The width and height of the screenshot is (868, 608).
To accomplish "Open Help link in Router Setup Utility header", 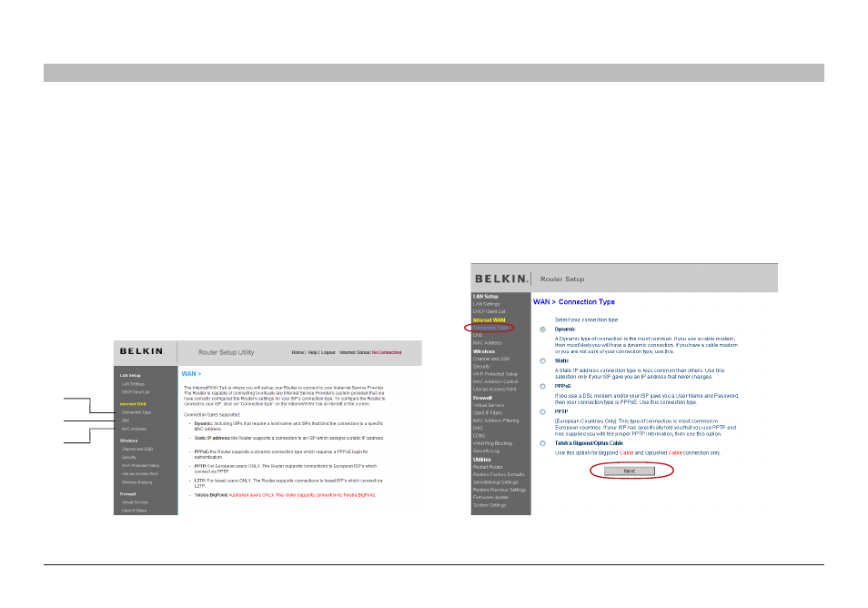I will click(x=312, y=353).
